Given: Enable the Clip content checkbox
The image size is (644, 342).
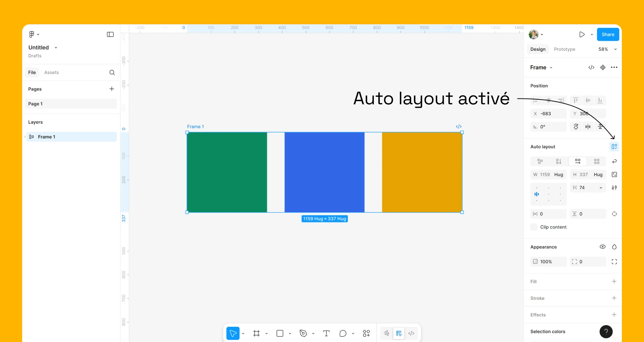Looking at the screenshot, I should [x=534, y=227].
